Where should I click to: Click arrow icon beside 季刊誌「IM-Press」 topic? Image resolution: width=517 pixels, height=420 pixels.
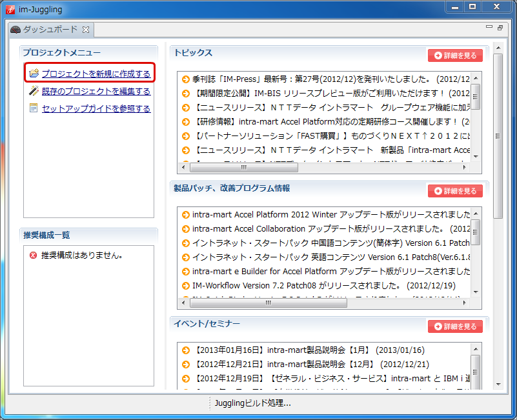(x=186, y=79)
